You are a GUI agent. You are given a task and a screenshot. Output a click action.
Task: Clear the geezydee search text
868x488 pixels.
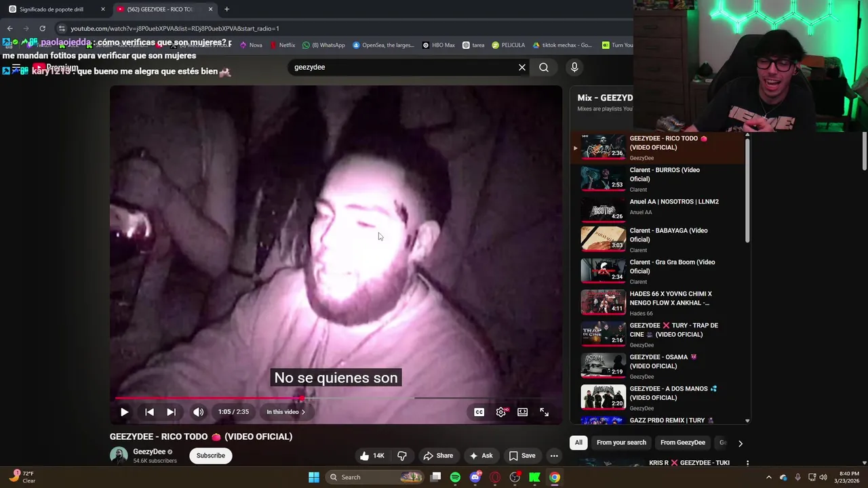(522, 67)
